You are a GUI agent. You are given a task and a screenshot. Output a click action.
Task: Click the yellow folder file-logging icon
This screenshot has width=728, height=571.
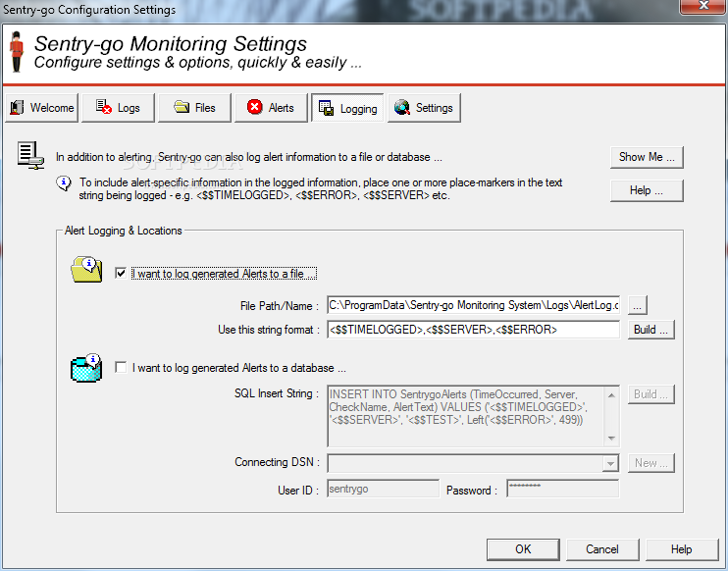(86, 270)
